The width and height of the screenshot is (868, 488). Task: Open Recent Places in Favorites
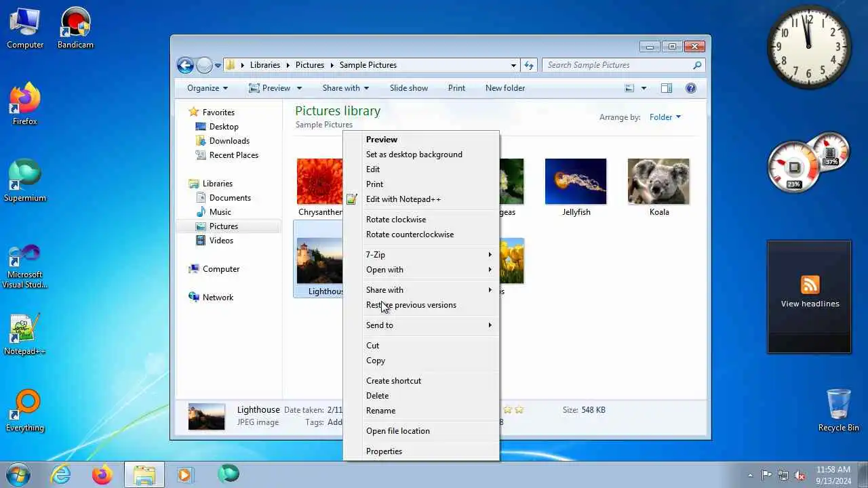233,155
